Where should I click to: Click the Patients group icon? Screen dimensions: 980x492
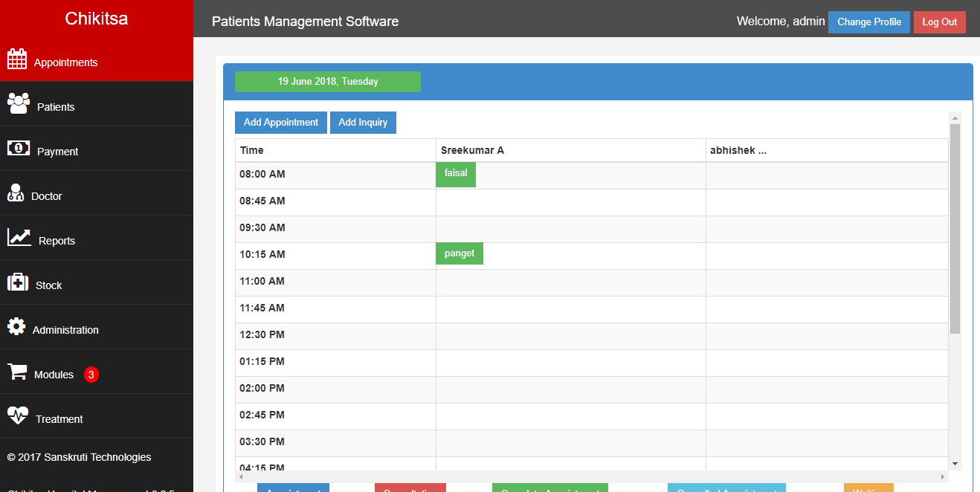click(x=19, y=103)
